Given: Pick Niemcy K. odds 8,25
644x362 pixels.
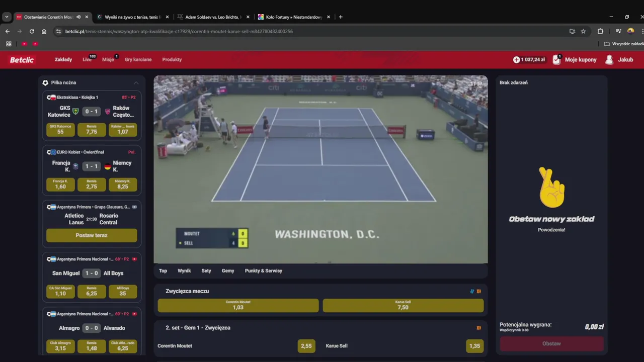Looking at the screenshot, I should (x=123, y=185).
